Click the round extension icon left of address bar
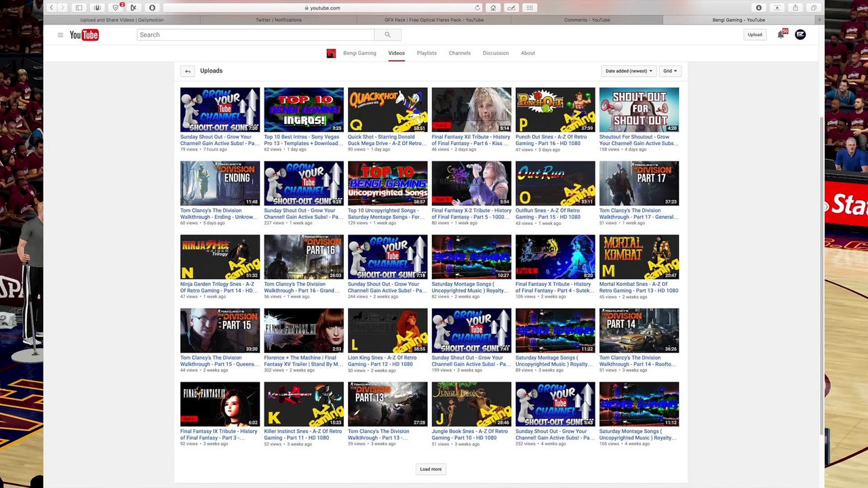868x488 pixels. tap(152, 7)
